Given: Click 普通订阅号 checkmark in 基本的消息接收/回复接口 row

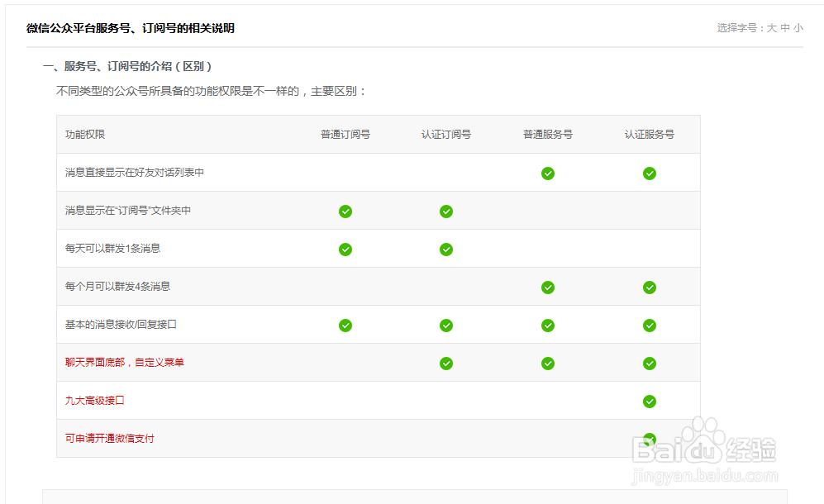Looking at the screenshot, I should pyautogui.click(x=345, y=326).
